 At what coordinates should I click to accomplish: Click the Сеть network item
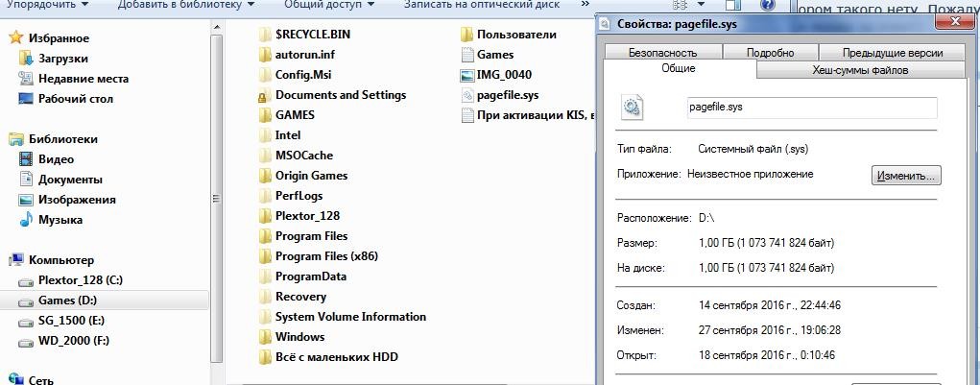pos(40,379)
